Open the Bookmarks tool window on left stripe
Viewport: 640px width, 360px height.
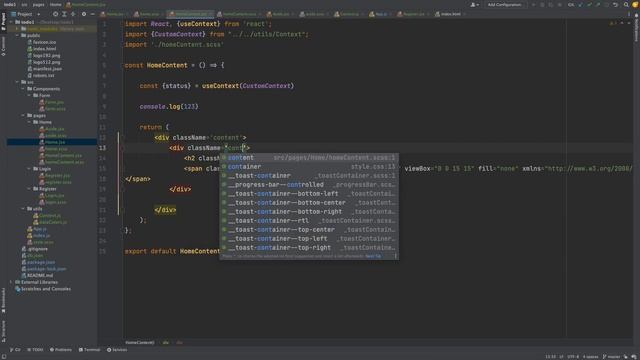[x=3, y=300]
